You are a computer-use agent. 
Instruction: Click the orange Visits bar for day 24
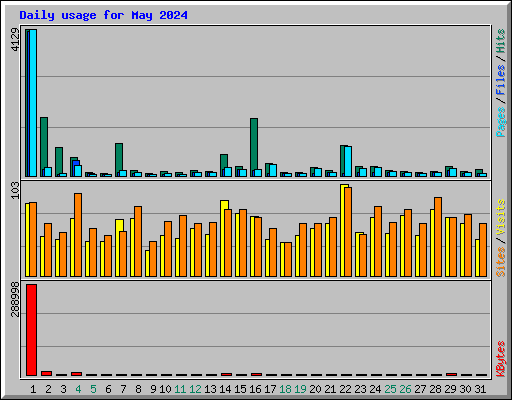378,241
